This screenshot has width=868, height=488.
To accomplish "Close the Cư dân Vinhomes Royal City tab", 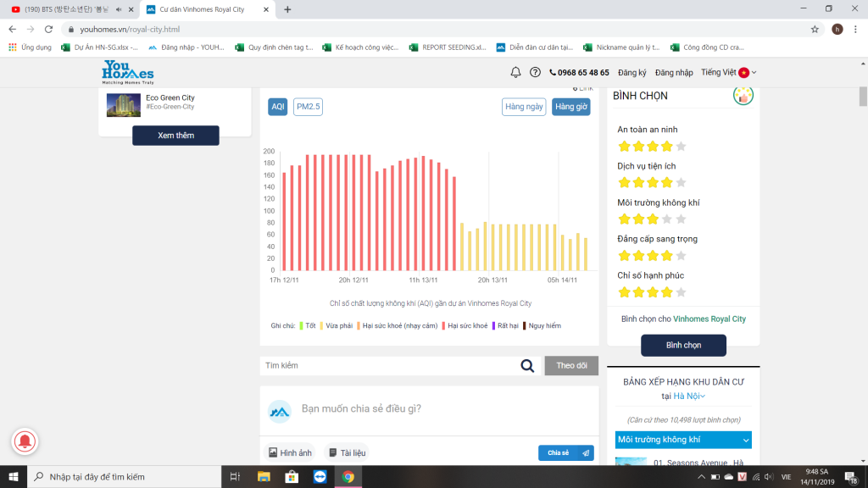I will [x=265, y=9].
